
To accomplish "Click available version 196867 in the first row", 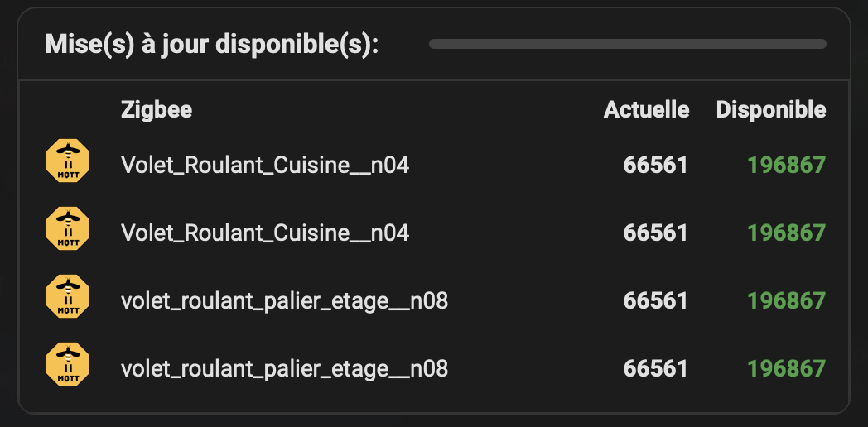I will pos(786,166).
